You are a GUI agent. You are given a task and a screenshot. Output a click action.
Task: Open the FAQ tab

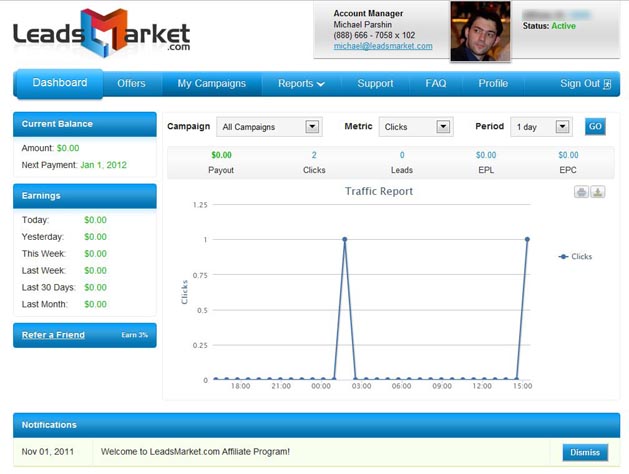click(436, 83)
